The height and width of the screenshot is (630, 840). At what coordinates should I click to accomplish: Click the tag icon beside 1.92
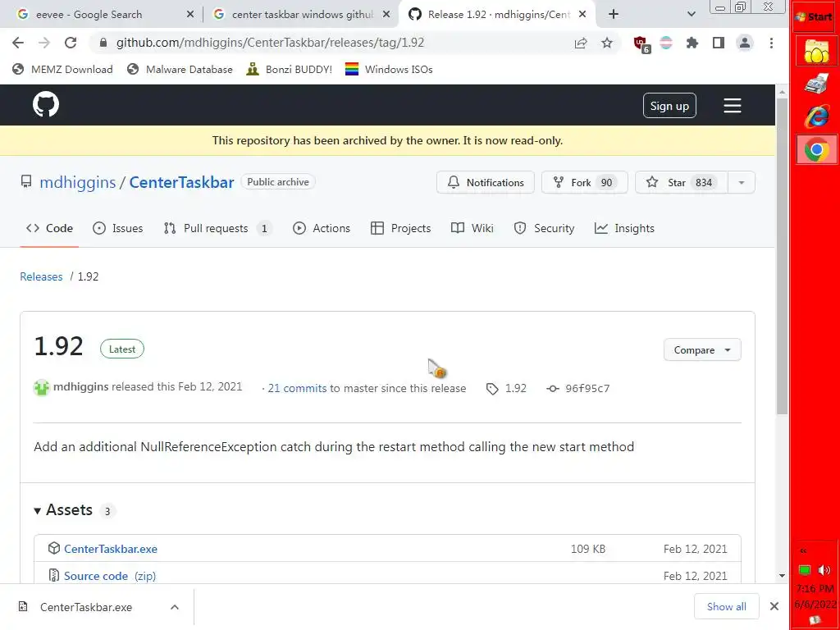(492, 389)
